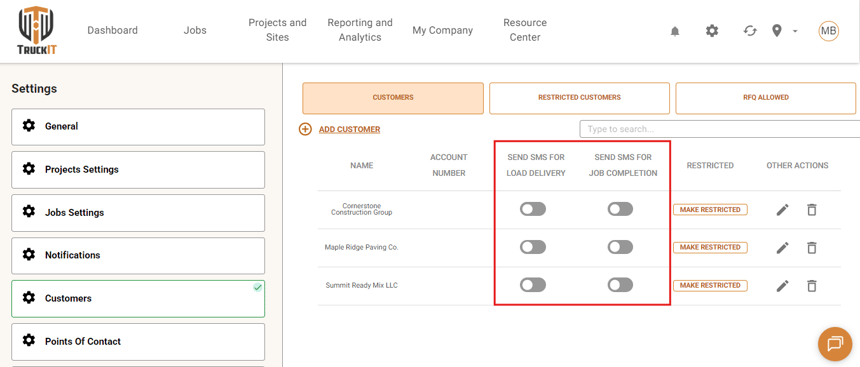Delete Maple Ridge Paving Co. customer

point(812,248)
